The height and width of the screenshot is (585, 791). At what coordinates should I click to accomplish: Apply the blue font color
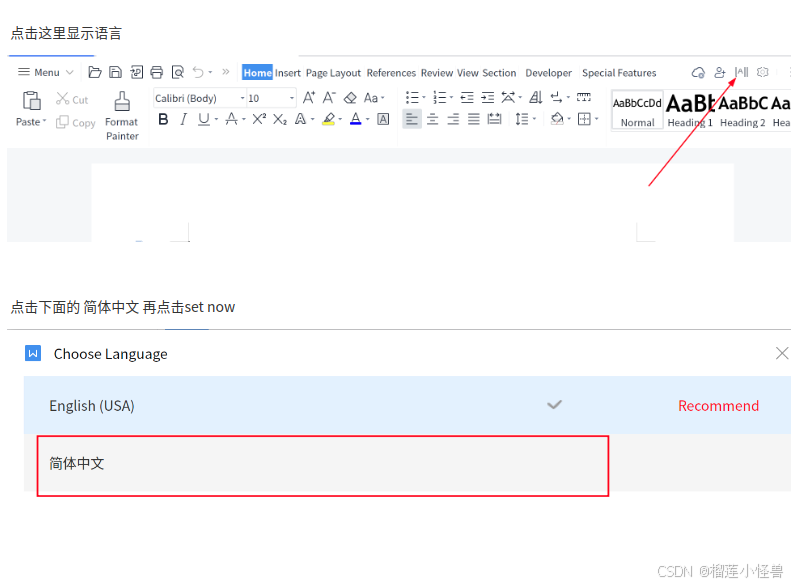(356, 120)
